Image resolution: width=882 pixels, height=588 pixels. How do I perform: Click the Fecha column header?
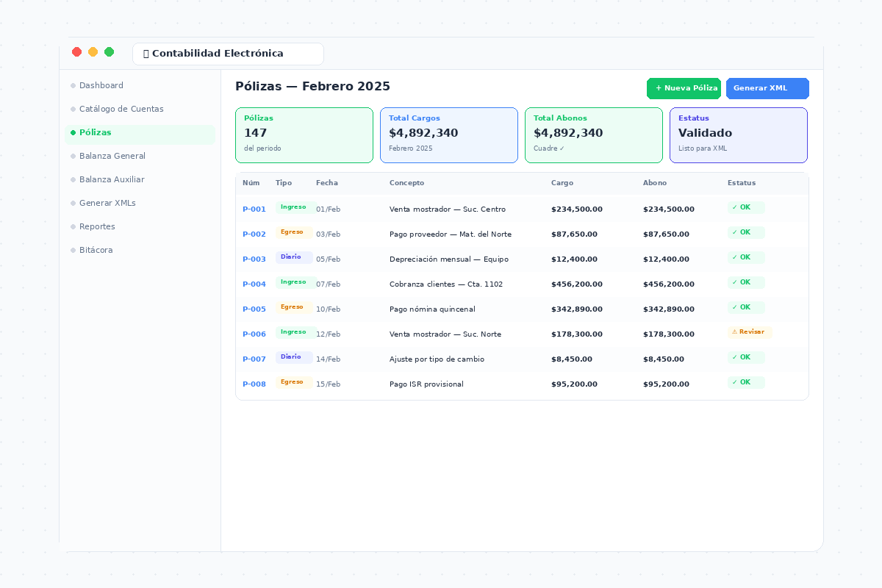[327, 183]
